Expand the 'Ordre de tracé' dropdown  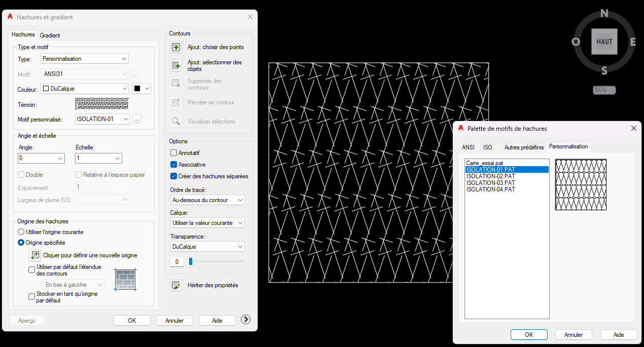tap(207, 200)
